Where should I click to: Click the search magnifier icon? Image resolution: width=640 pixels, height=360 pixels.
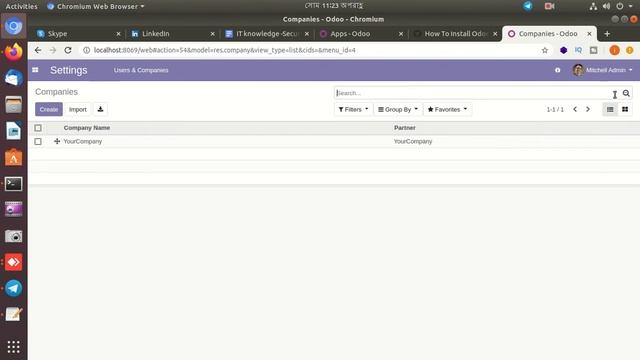click(x=626, y=93)
